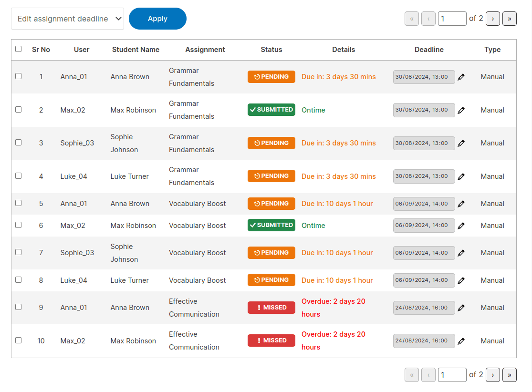Open the Edit assignment deadline dropdown

[67, 19]
